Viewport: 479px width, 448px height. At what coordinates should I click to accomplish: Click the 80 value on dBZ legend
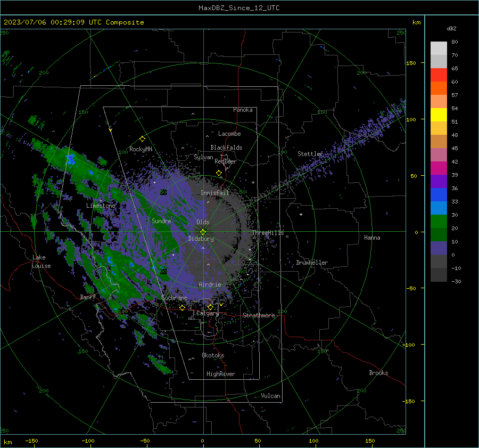click(x=455, y=42)
